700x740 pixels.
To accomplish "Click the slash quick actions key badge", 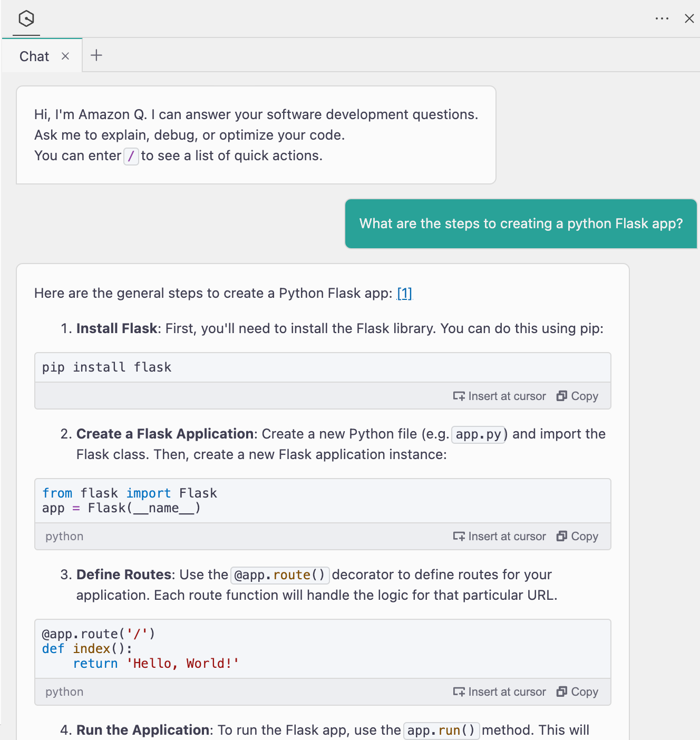I will [131, 156].
